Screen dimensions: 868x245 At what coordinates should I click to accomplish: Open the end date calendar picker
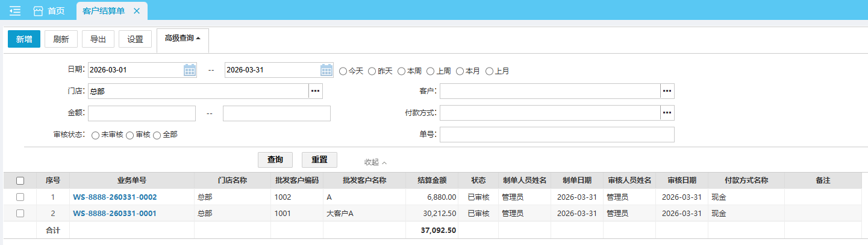pyautogui.click(x=326, y=70)
